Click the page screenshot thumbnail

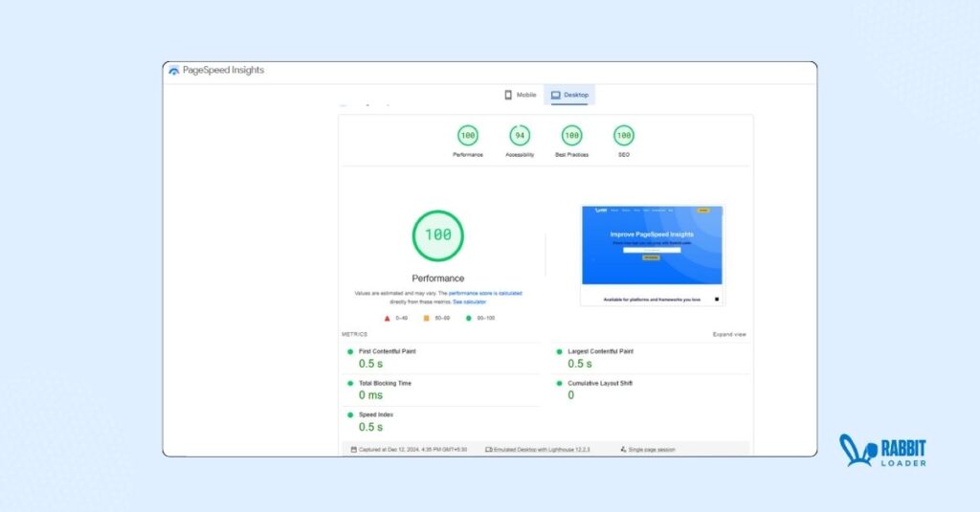click(x=652, y=256)
